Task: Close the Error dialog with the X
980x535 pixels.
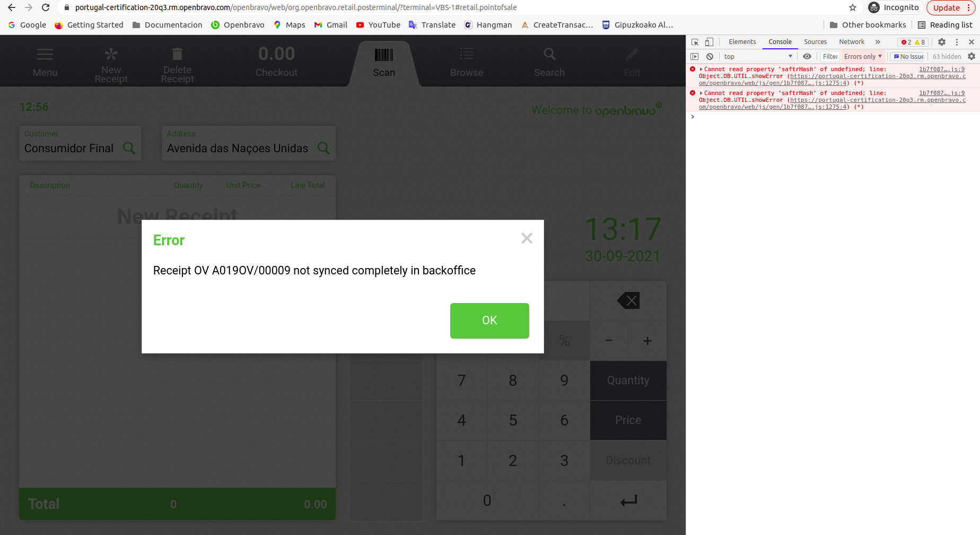Action: pyautogui.click(x=527, y=238)
